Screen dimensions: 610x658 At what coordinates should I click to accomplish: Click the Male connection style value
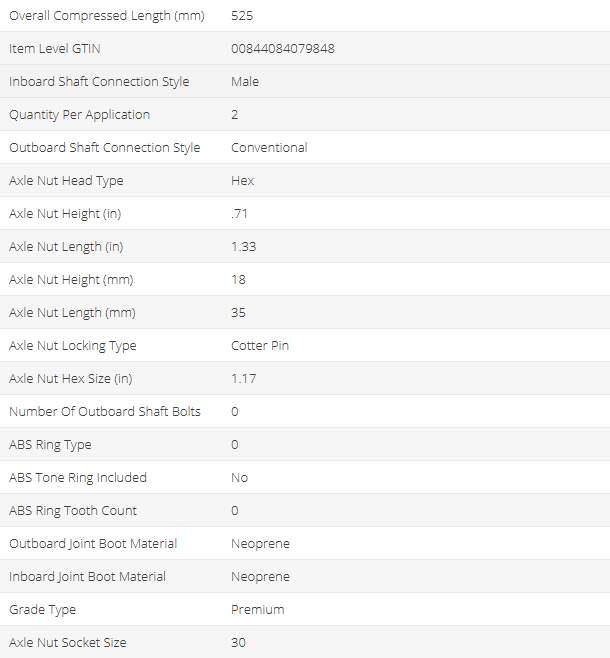245,82
